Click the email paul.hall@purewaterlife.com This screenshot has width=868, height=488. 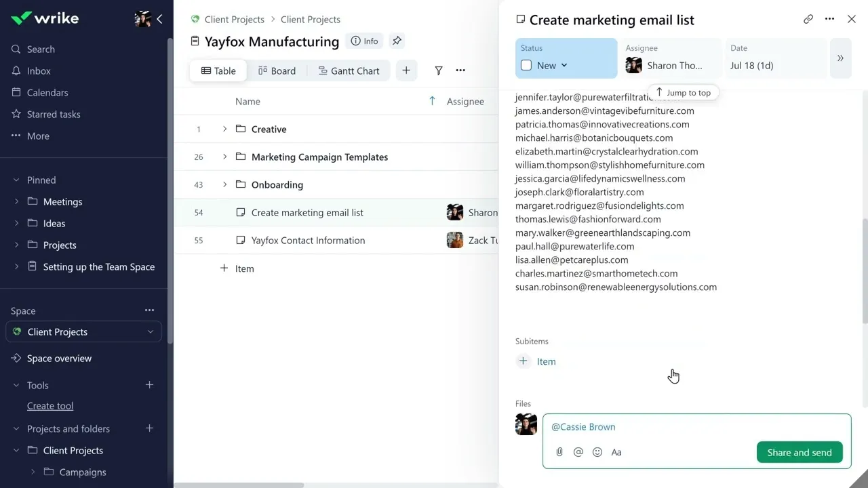pyautogui.click(x=575, y=247)
